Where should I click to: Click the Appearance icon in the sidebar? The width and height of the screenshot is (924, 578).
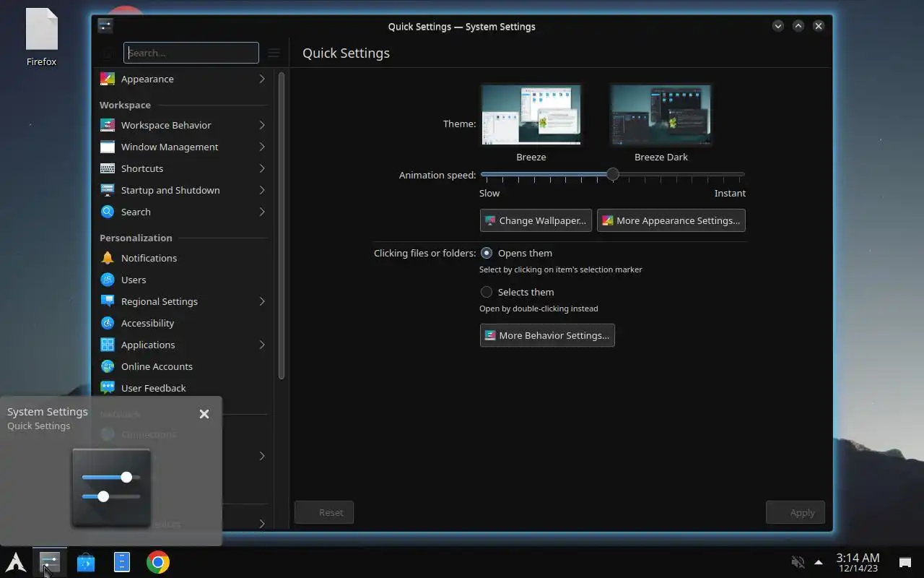tap(108, 79)
